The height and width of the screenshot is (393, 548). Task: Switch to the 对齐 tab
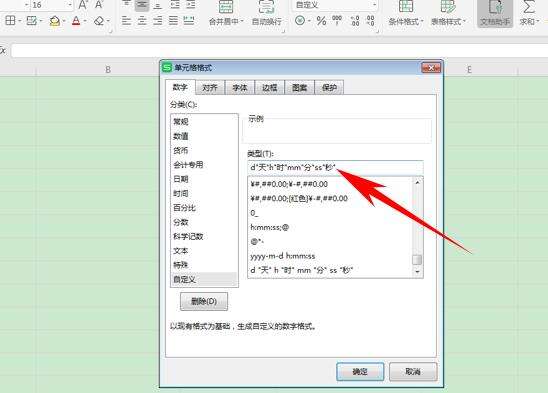[210, 87]
